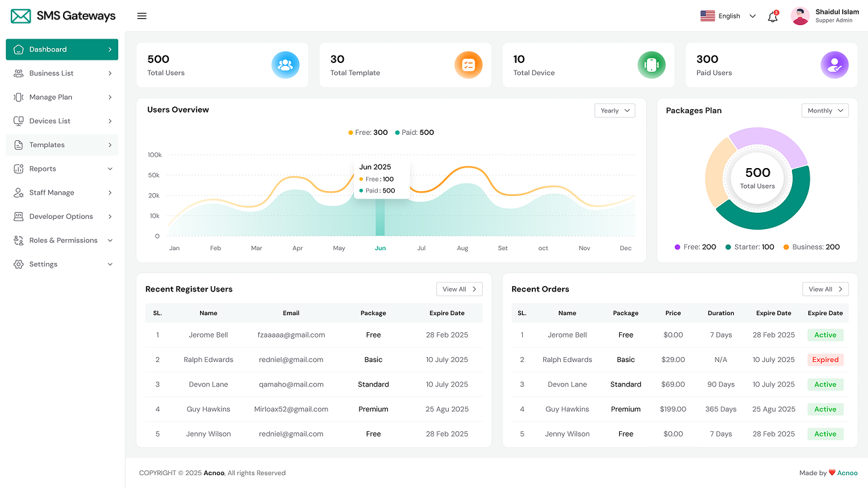Click the Roles & Permissions icon
The height and width of the screenshot is (488, 868).
[18, 241]
